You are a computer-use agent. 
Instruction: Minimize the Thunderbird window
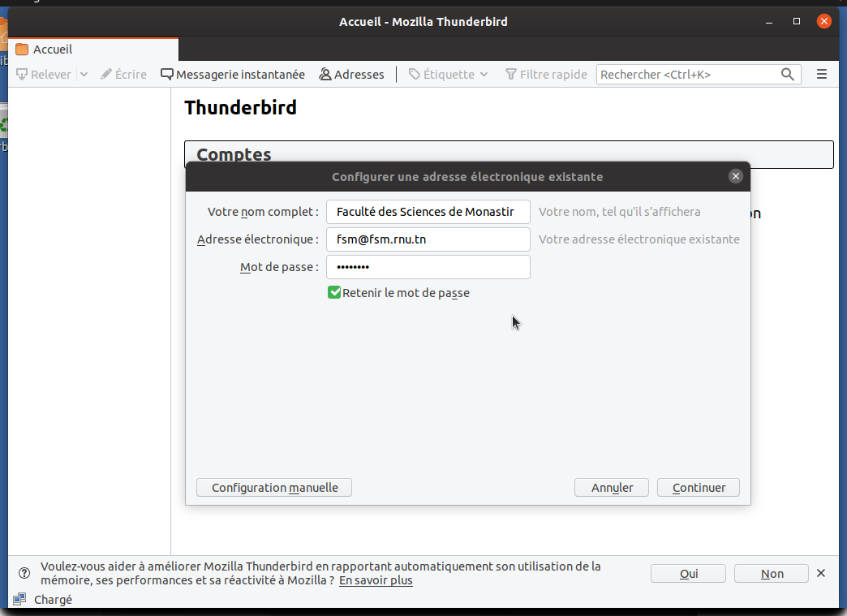768,22
